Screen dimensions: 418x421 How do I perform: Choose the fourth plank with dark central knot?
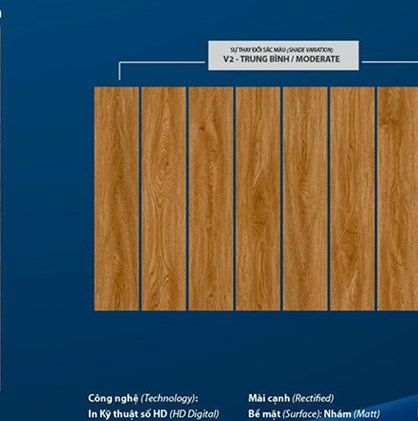pos(258,199)
